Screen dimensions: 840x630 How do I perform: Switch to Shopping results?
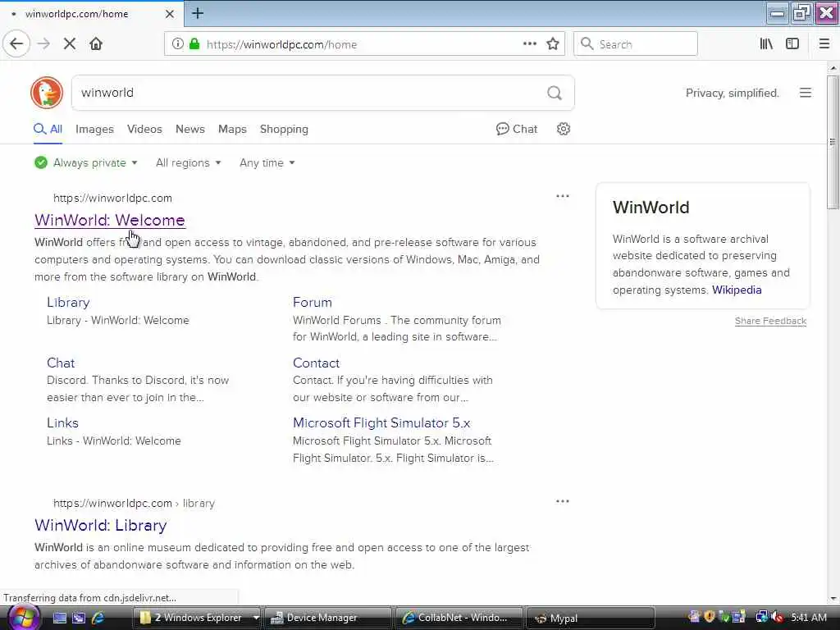[x=284, y=129]
